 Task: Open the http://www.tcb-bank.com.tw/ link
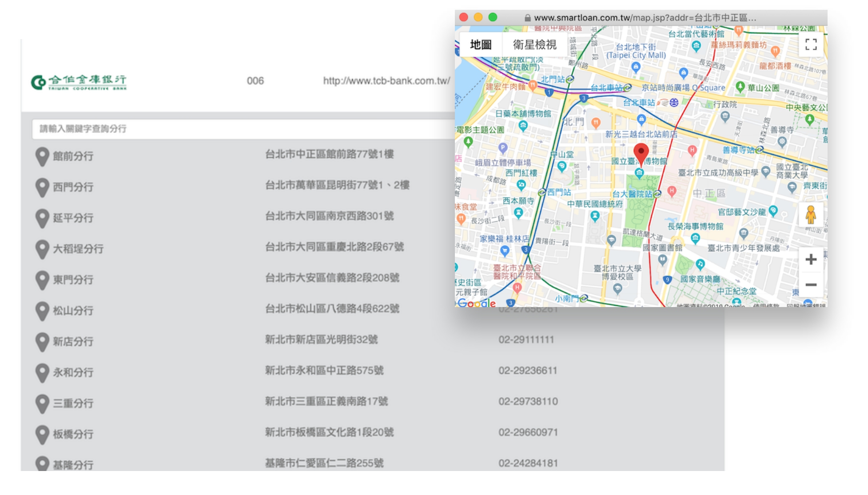click(x=386, y=81)
